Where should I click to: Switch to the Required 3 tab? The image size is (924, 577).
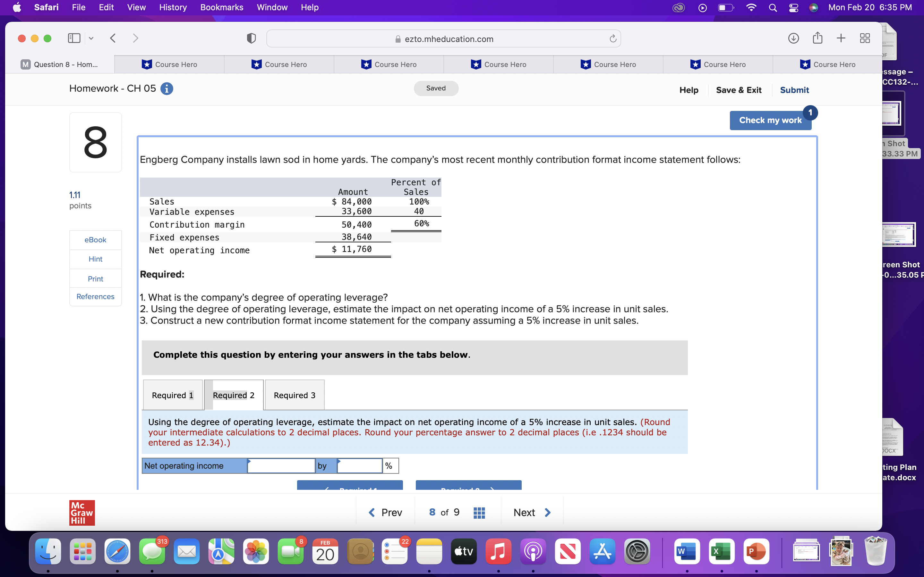[x=294, y=395]
